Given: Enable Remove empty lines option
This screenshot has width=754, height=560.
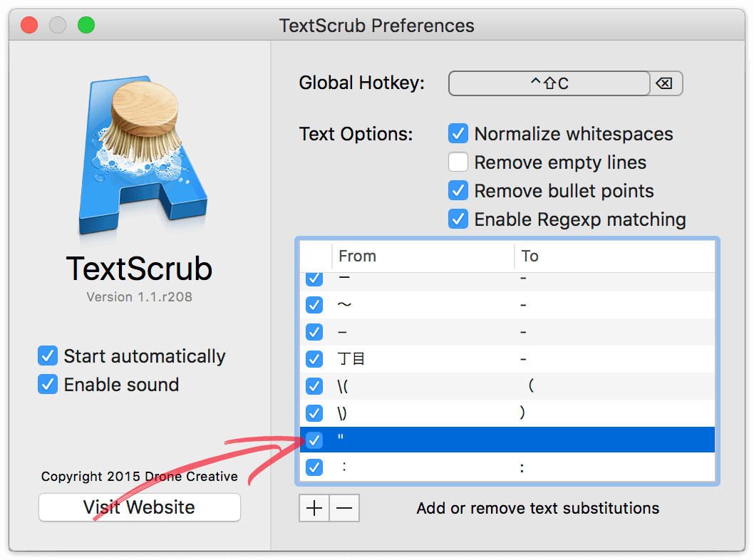Looking at the screenshot, I should click(458, 162).
